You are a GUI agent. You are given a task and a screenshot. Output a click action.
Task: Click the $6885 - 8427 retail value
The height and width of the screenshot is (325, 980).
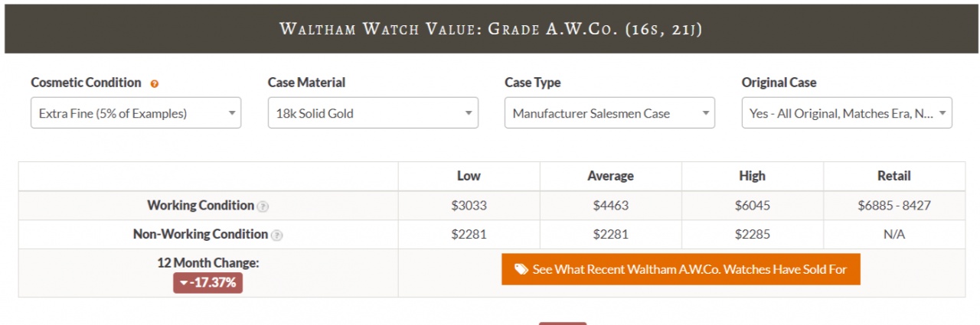click(x=894, y=206)
